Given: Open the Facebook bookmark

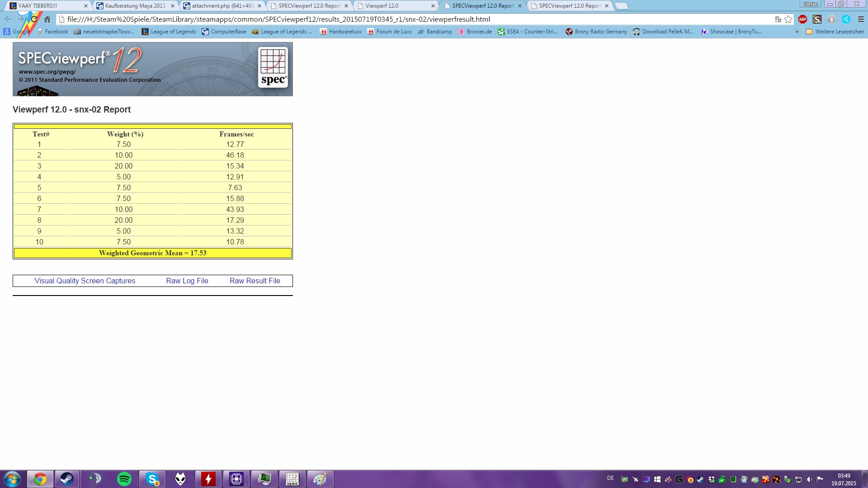Looking at the screenshot, I should tap(52, 32).
